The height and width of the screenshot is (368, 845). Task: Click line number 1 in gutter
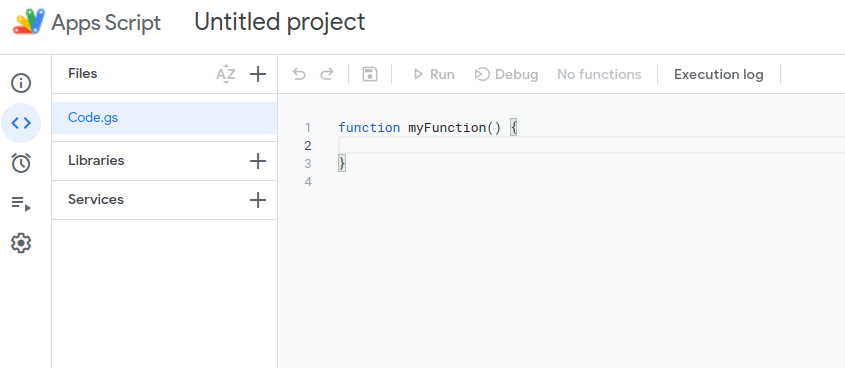(308, 128)
